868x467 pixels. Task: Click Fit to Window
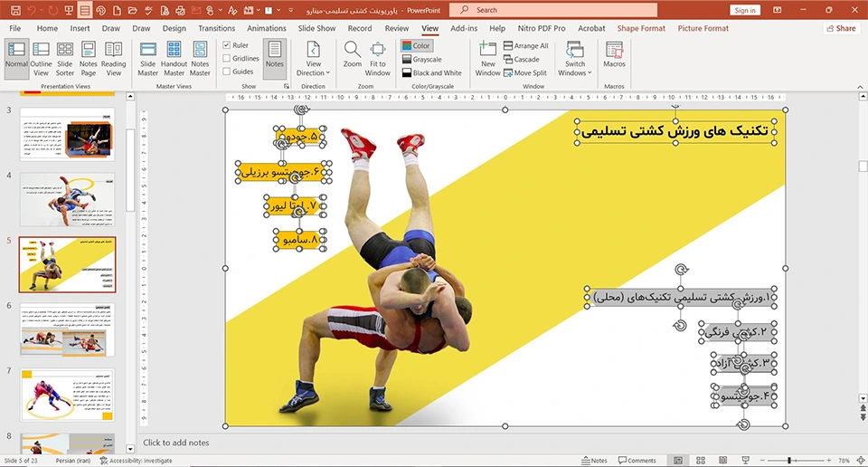coord(378,59)
